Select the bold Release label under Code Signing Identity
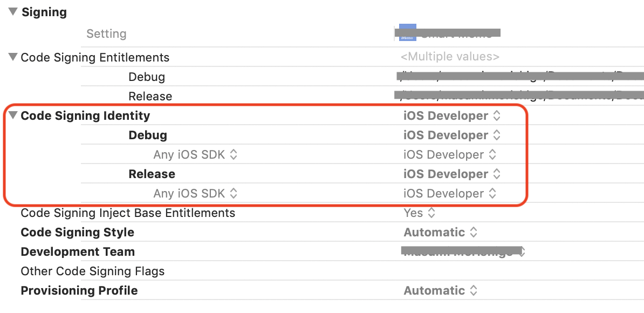Viewport: 644px width, 313px height. tap(152, 174)
